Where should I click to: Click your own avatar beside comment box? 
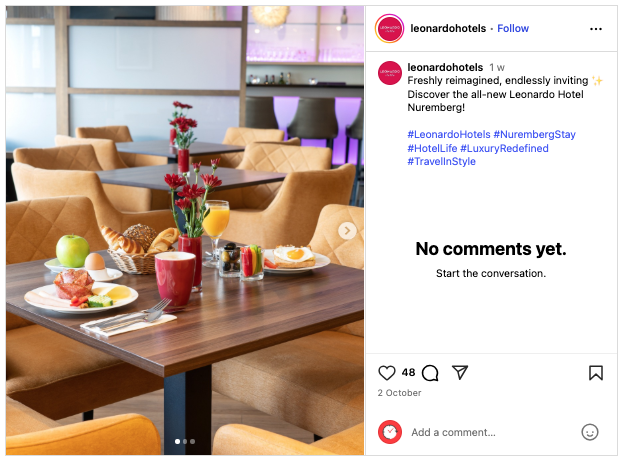click(x=390, y=432)
